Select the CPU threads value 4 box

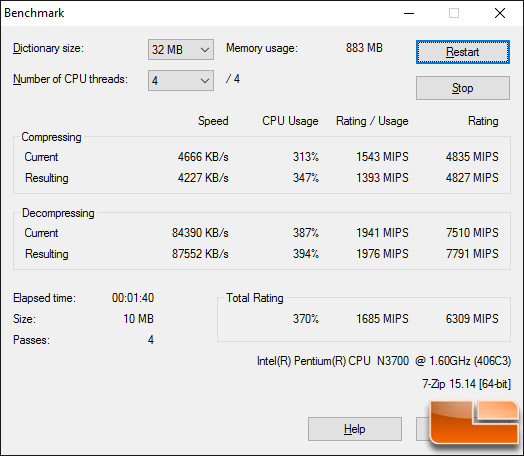[x=181, y=81]
